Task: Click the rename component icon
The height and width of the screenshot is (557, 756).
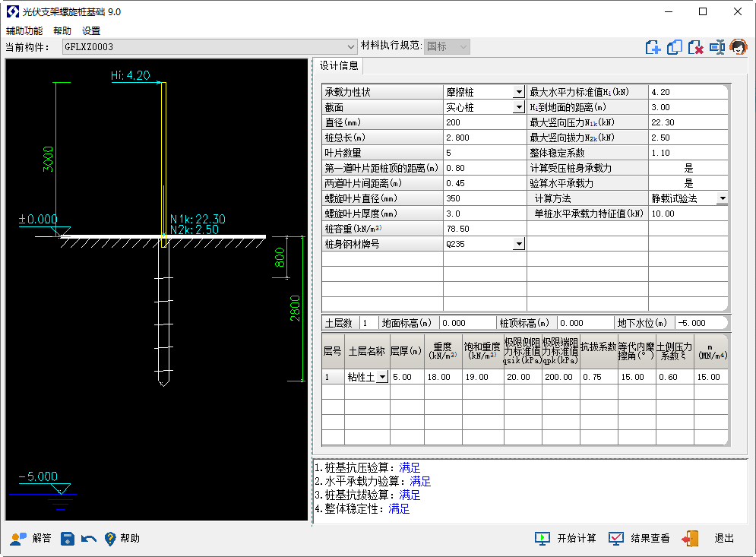Action: point(716,47)
